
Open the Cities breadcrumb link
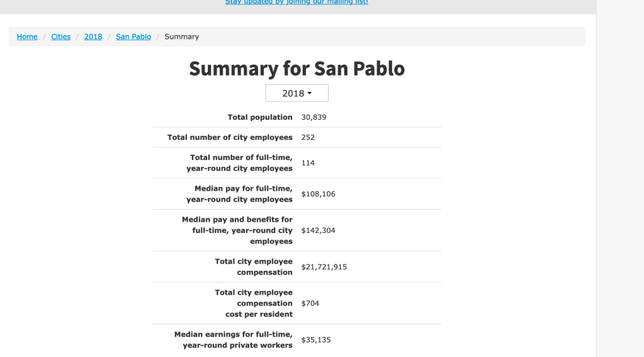pyautogui.click(x=61, y=37)
